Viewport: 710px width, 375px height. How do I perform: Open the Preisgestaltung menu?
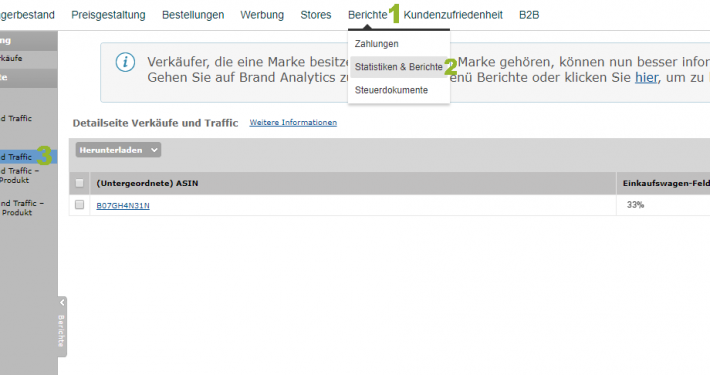click(x=108, y=15)
